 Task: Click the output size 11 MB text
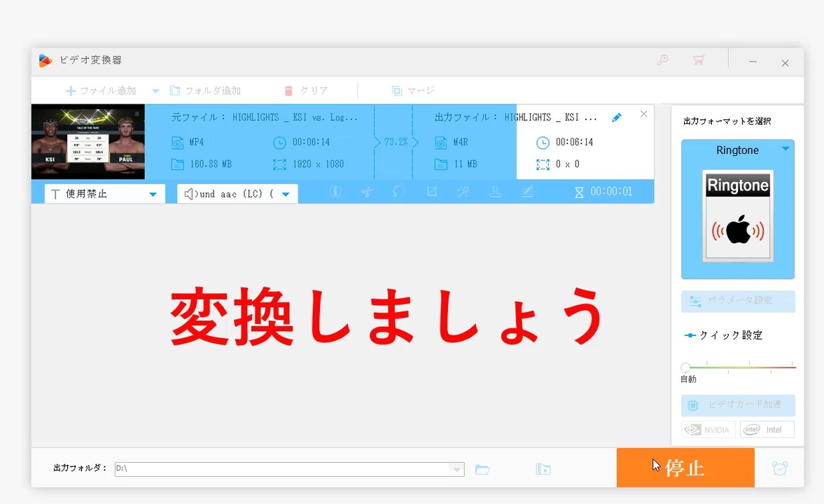[466, 164]
